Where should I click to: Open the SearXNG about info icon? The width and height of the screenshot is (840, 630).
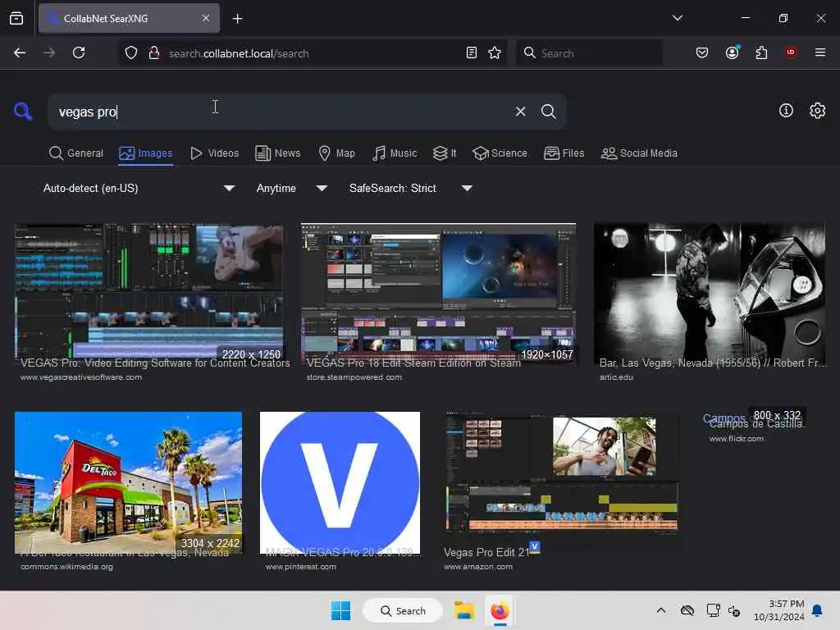click(x=786, y=111)
